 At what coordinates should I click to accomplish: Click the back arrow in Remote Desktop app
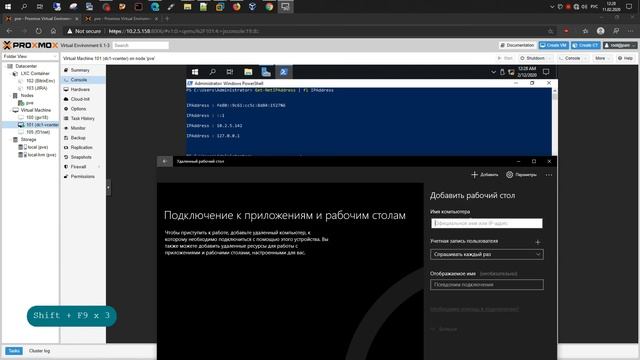[164, 161]
